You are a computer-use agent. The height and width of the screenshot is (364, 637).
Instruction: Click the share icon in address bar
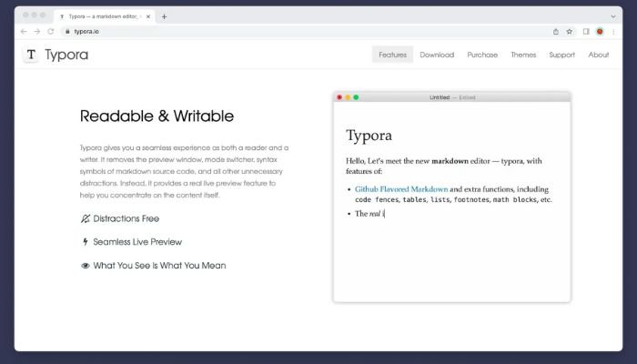(x=556, y=31)
